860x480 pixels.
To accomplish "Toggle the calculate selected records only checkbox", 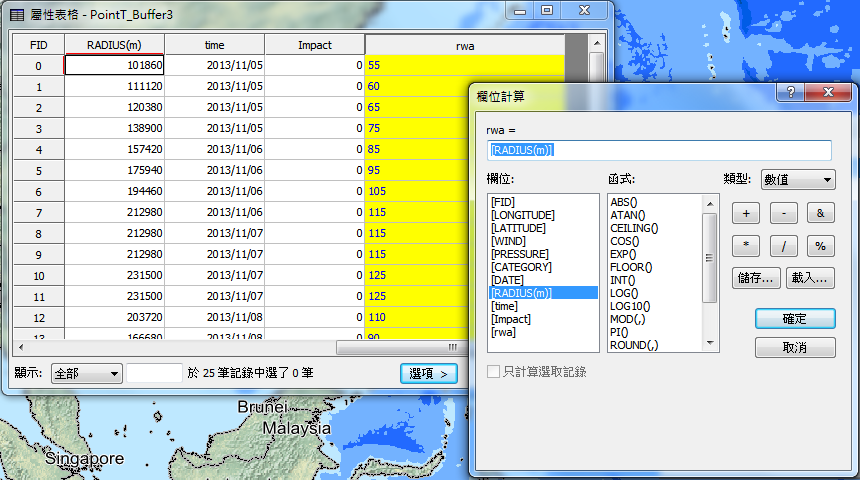I will (493, 372).
